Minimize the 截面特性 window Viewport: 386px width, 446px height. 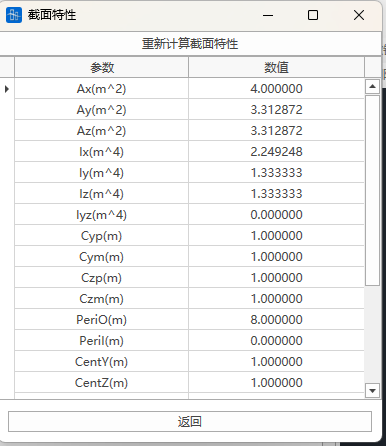[268, 15]
